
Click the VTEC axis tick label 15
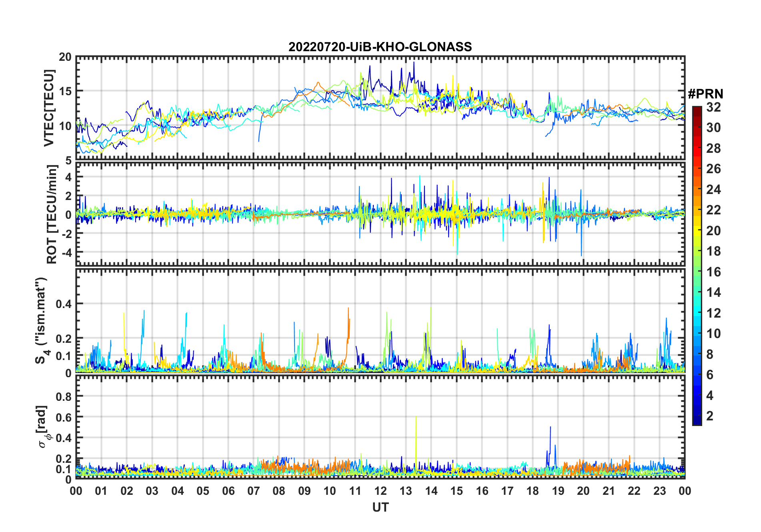click(65, 91)
